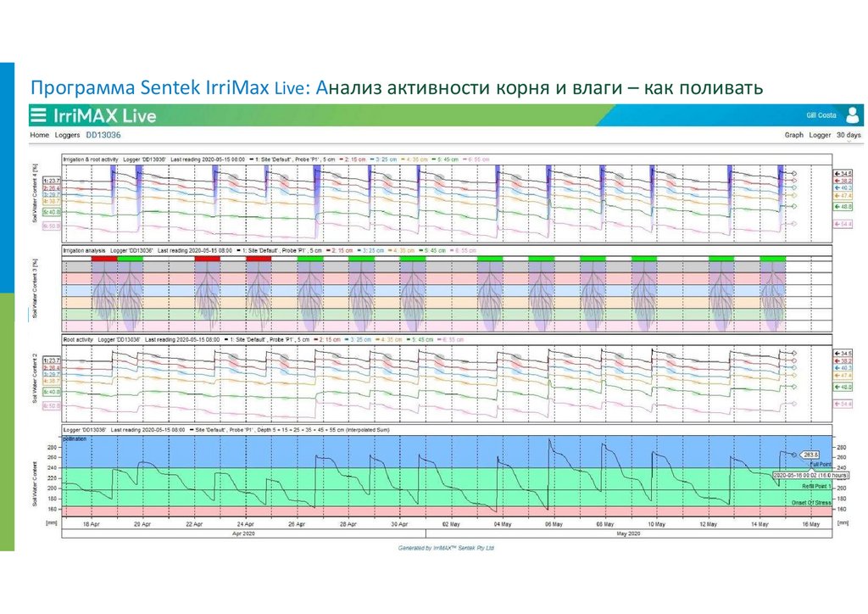The height and width of the screenshot is (614, 868).
Task: Click the 'Root activity' chart title
Action: [x=78, y=339]
